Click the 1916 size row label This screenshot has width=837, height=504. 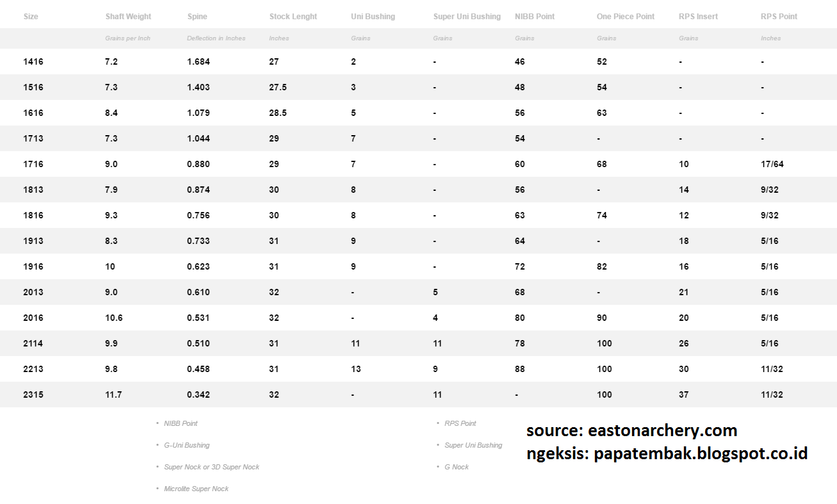[x=33, y=267]
